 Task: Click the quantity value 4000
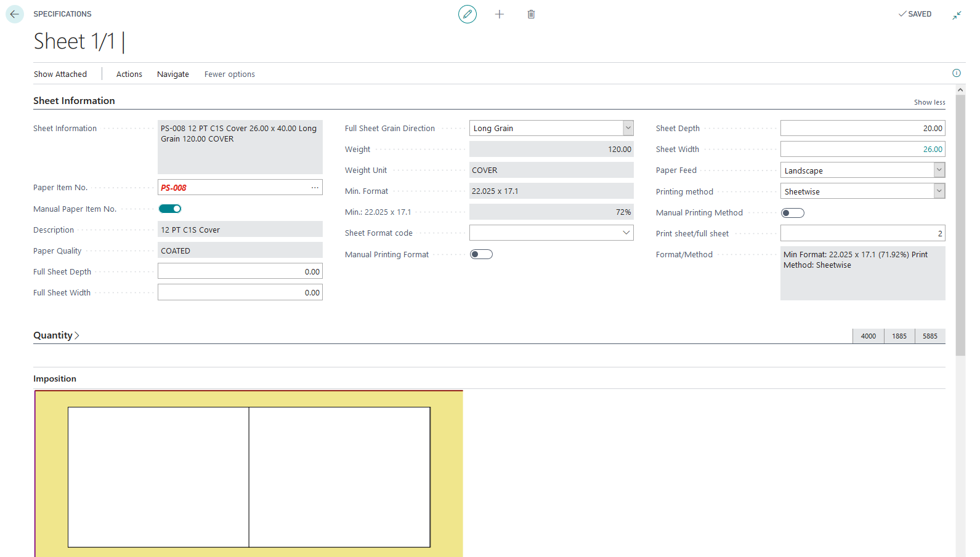[x=869, y=336]
